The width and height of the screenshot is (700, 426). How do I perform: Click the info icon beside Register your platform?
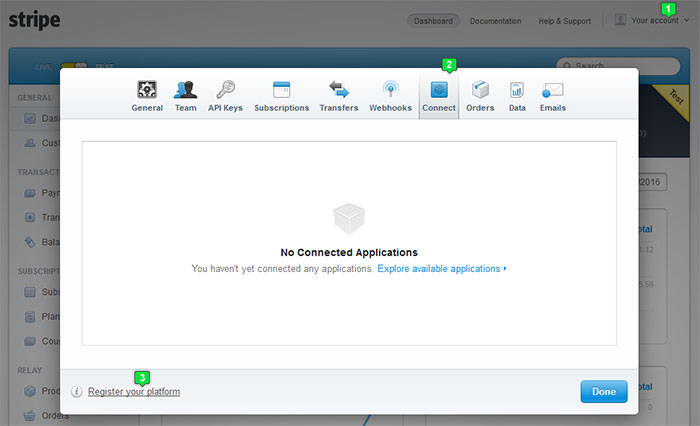pos(76,392)
